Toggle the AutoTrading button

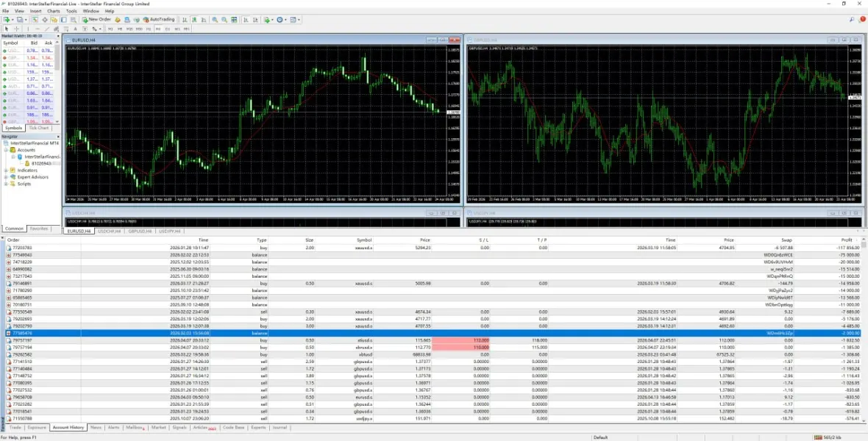point(159,19)
